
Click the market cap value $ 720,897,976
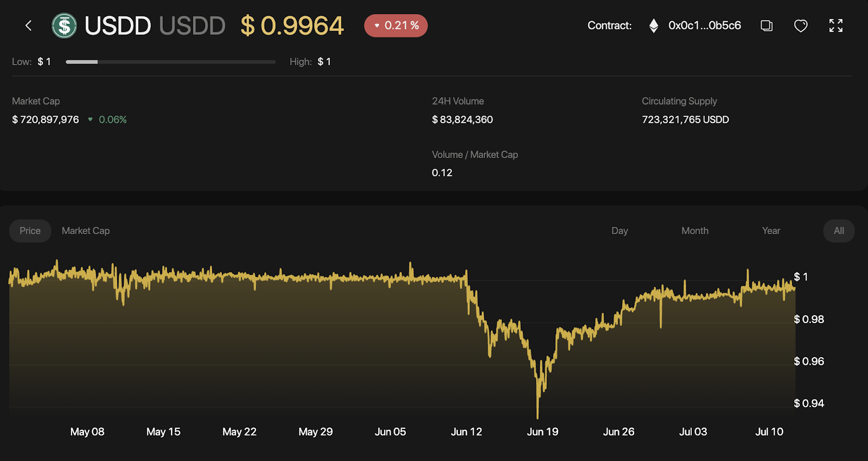click(x=46, y=119)
